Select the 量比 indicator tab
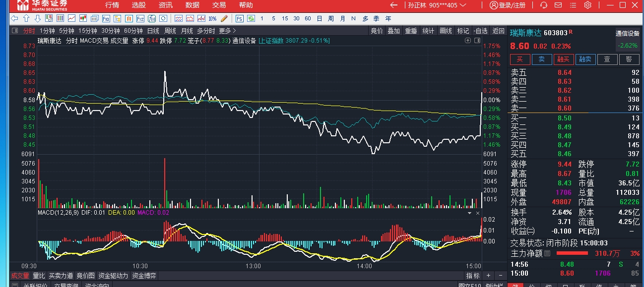The image size is (644, 287). click(x=39, y=276)
